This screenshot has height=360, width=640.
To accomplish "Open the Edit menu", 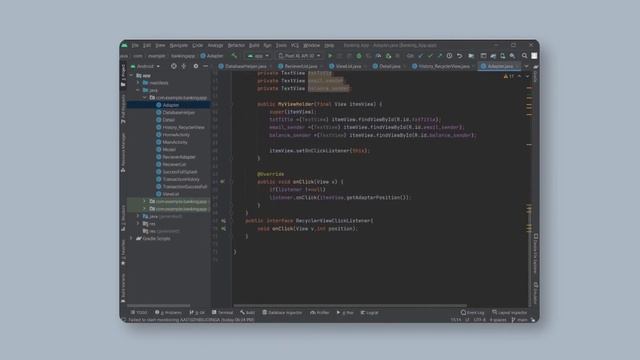I will tap(147, 45).
